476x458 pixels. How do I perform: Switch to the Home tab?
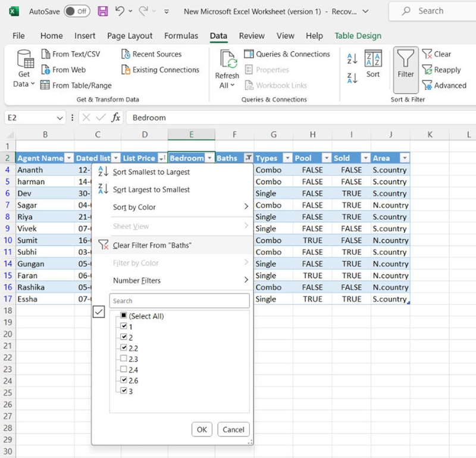(x=52, y=36)
